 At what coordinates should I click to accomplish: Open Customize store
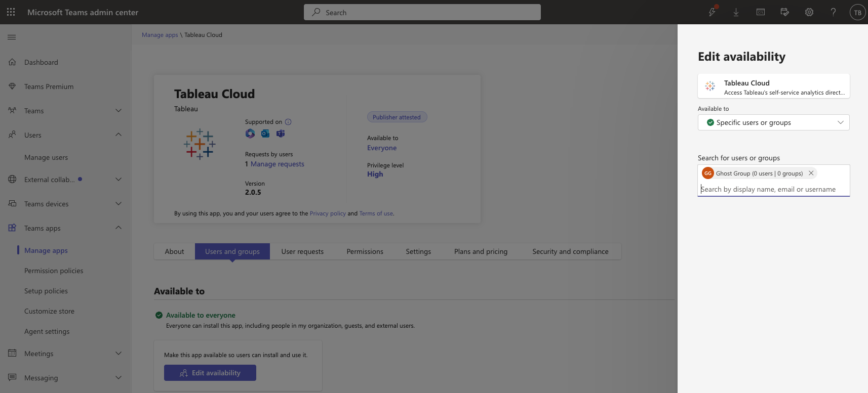tap(49, 311)
